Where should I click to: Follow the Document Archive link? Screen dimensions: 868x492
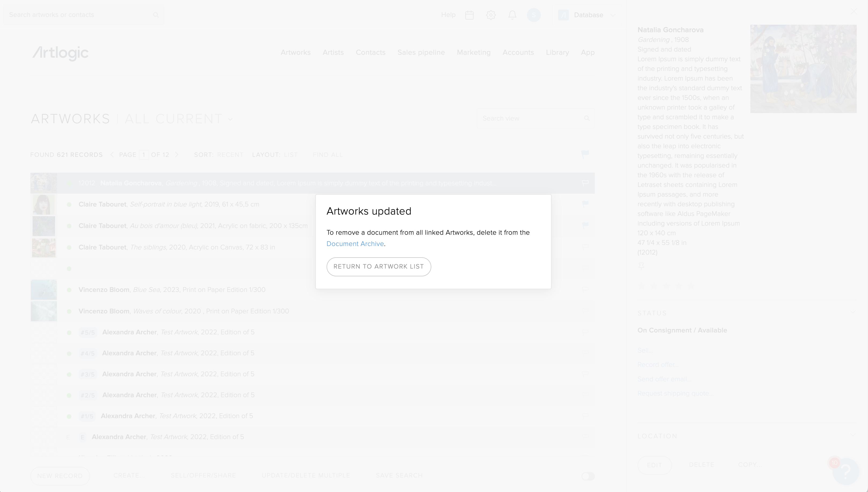click(x=355, y=244)
